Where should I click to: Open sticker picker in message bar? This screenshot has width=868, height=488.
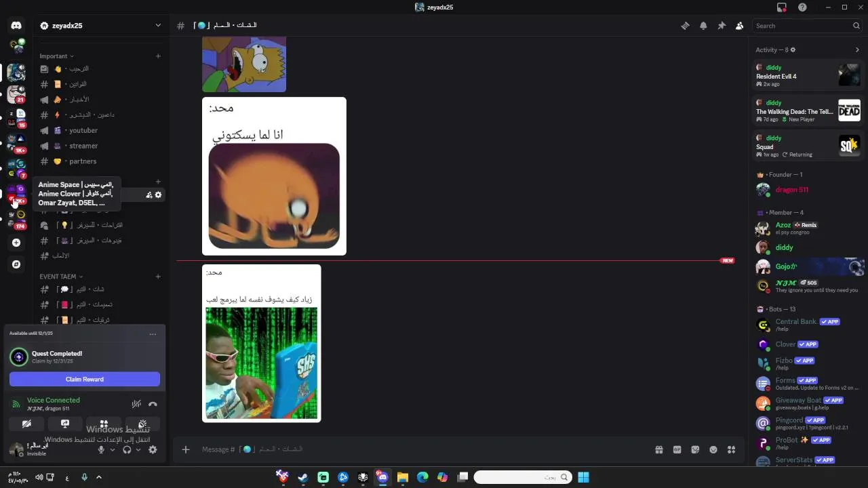coord(695,449)
